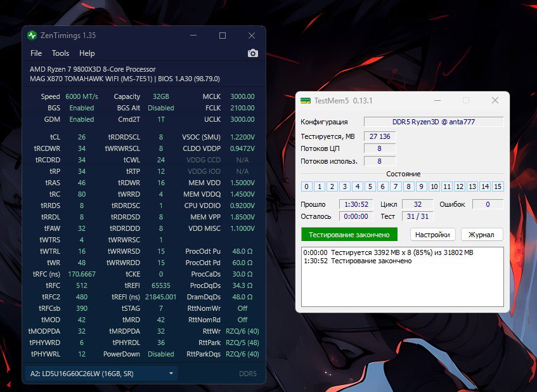Click thread state box 15 in TestMem5

pyautogui.click(x=498, y=186)
